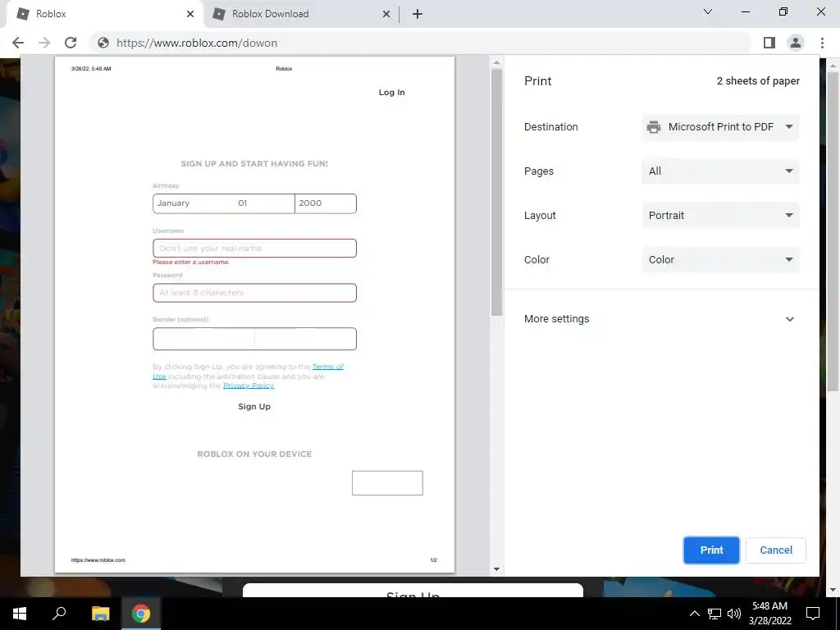Image resolution: width=840 pixels, height=630 pixels.
Task: Switch to the Roblox Download tab
Action: (x=301, y=15)
